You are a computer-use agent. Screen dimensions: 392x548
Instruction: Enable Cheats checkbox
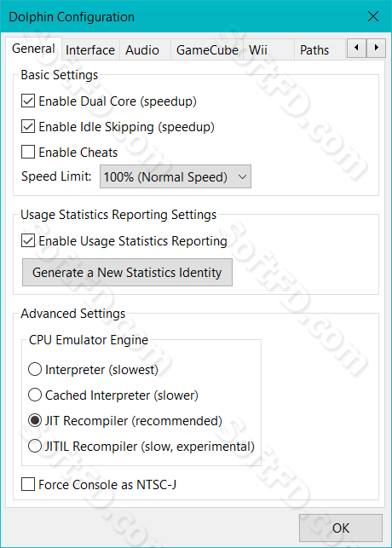28,152
